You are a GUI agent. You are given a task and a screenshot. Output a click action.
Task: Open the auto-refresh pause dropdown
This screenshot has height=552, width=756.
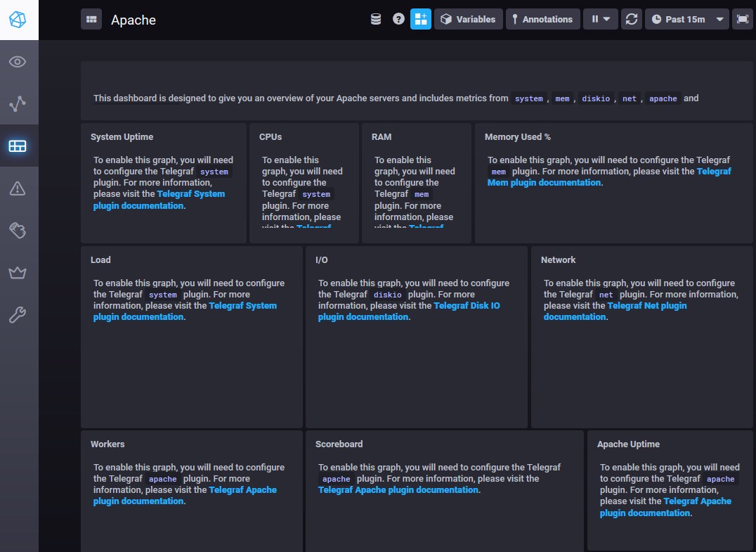point(601,19)
